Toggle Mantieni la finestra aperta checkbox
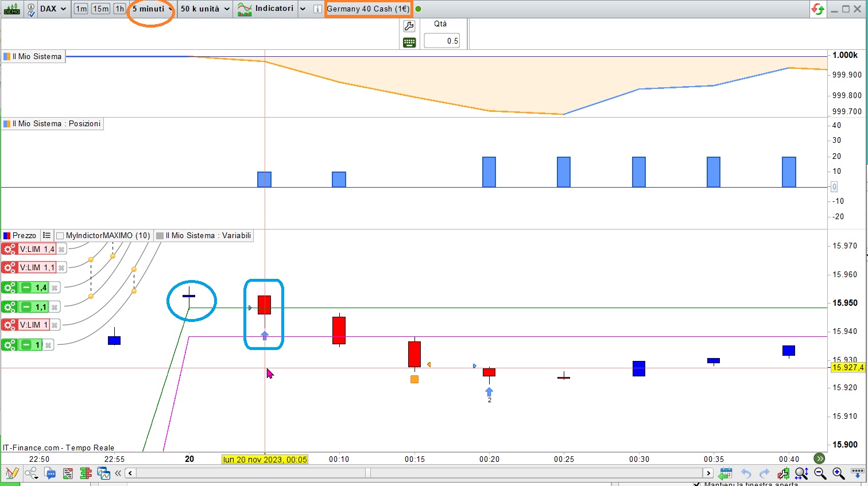The image size is (868, 486). 697,484
